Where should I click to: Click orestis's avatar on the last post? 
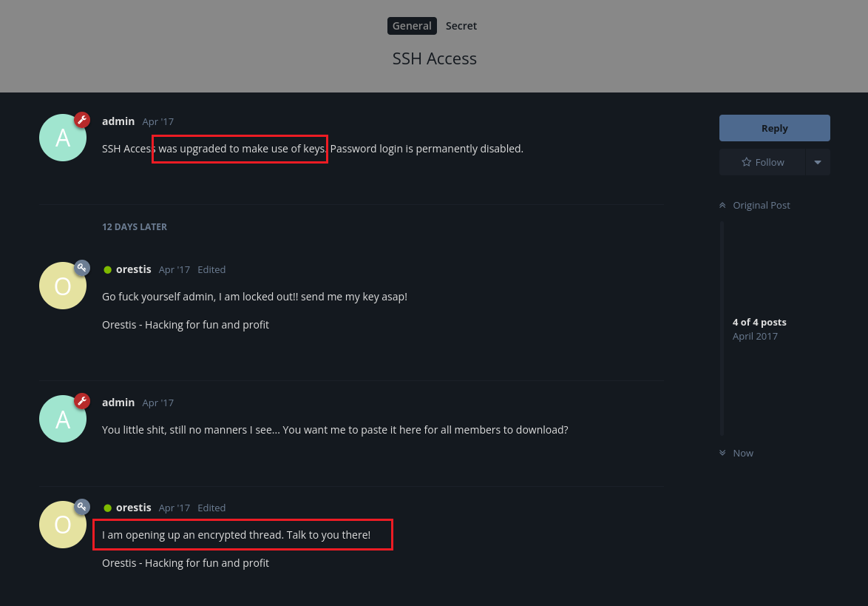[63, 525]
